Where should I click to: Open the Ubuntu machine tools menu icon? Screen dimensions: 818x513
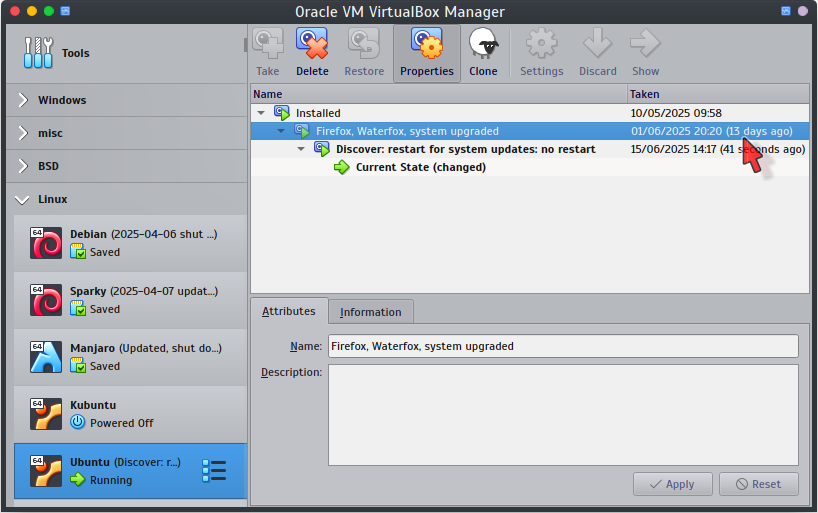coord(214,471)
